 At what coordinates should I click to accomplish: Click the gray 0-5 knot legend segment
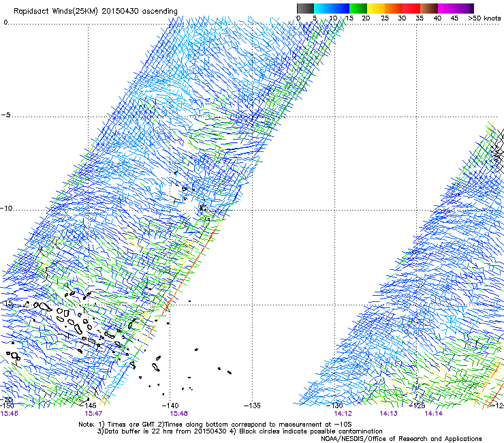pyautogui.click(x=305, y=8)
